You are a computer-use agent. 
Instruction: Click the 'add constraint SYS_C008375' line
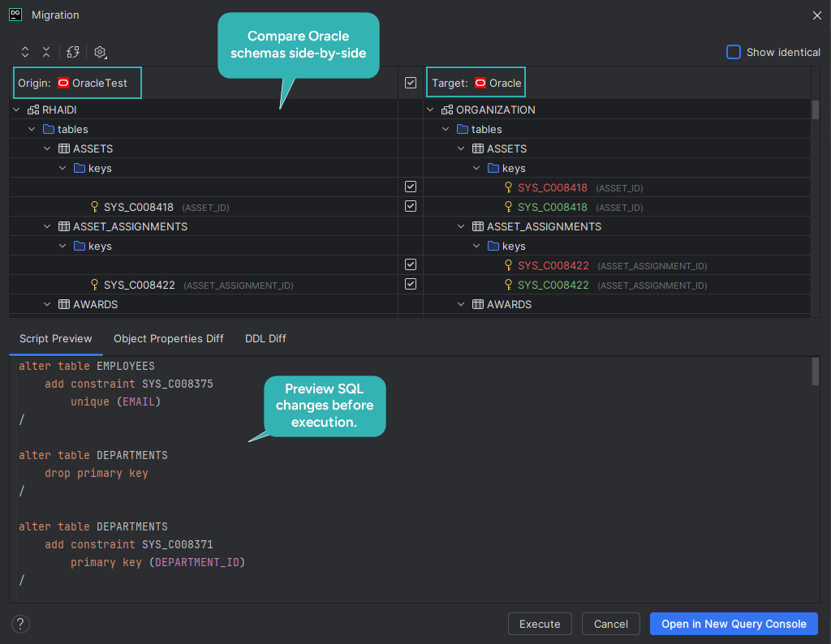129,384
